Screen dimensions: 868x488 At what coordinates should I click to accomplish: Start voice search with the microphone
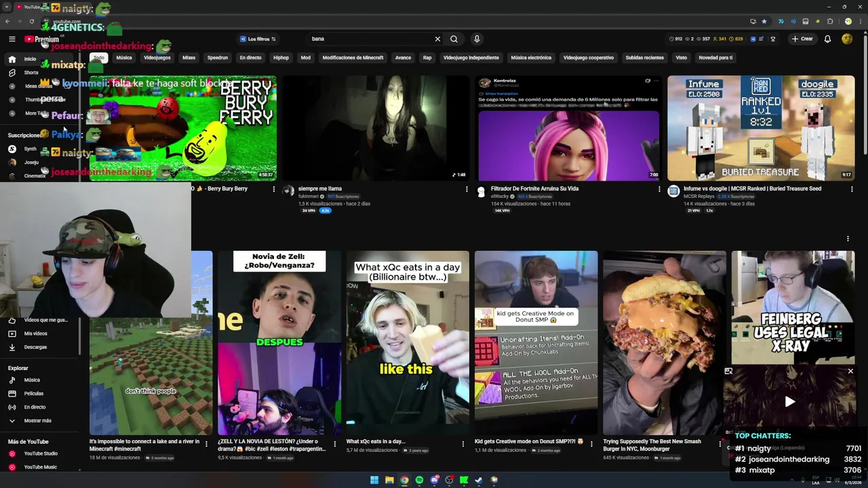click(x=477, y=39)
